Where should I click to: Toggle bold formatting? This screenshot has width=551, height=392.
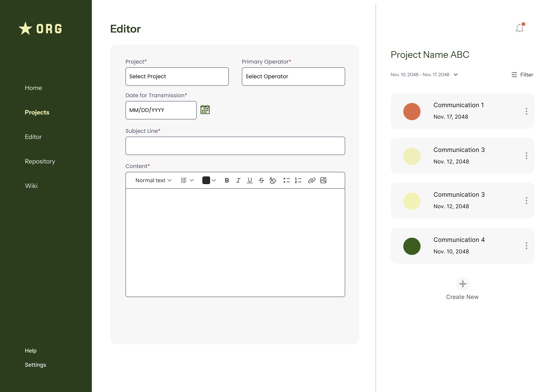coord(227,180)
